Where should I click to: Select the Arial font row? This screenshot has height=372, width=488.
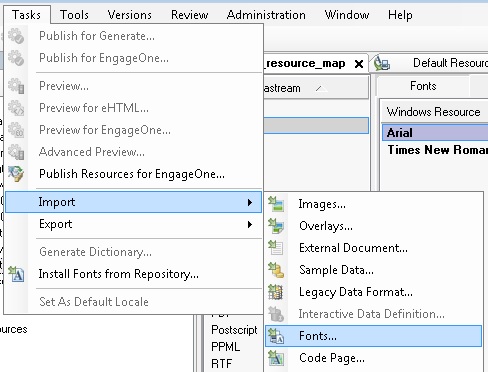point(435,133)
